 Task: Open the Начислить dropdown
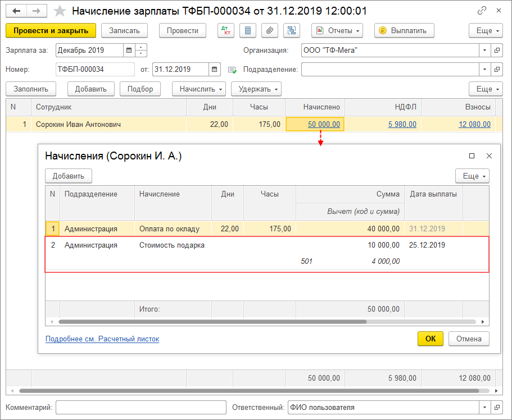pyautogui.click(x=199, y=89)
